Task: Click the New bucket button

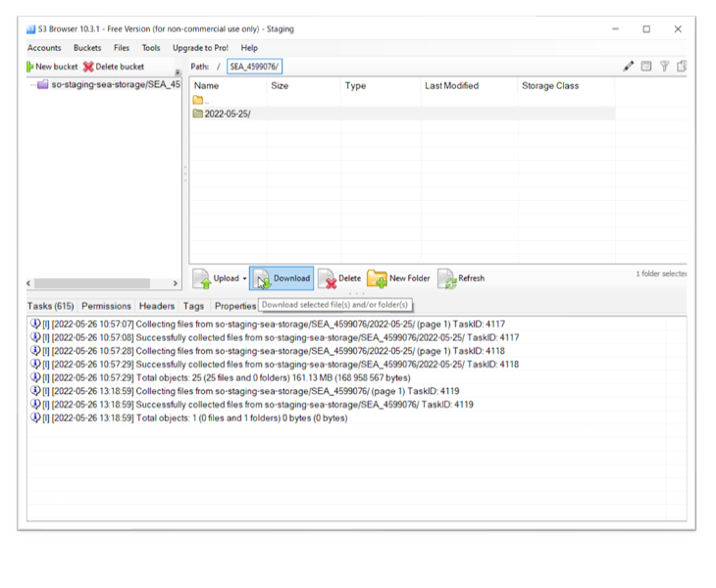Action: [x=52, y=67]
